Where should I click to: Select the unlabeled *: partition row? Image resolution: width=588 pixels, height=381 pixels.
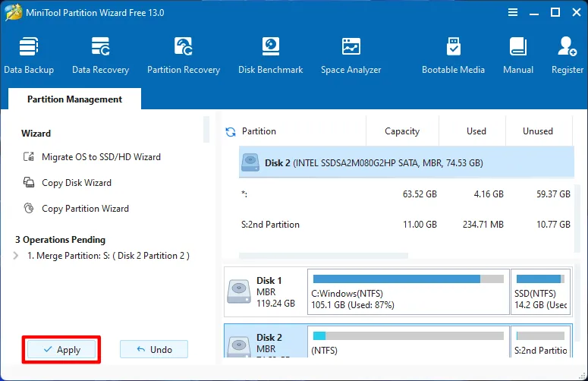click(x=407, y=194)
